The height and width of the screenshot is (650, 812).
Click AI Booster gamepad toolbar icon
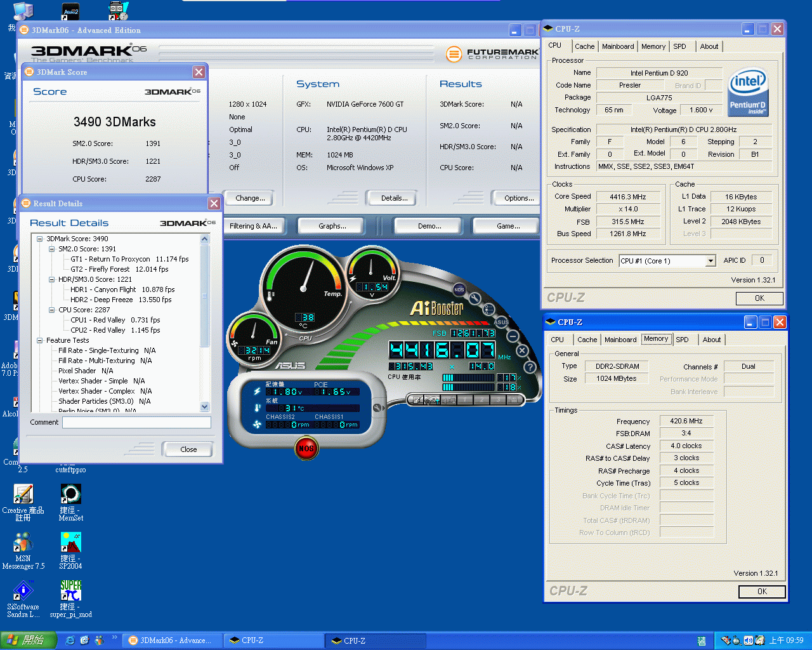tap(433, 400)
